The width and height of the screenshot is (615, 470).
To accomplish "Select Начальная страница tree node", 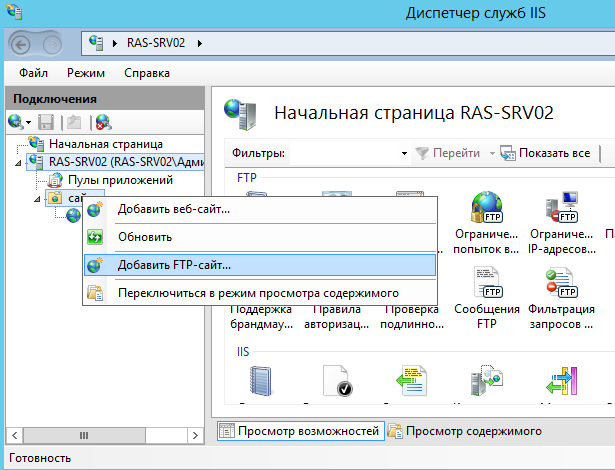I will [x=106, y=144].
